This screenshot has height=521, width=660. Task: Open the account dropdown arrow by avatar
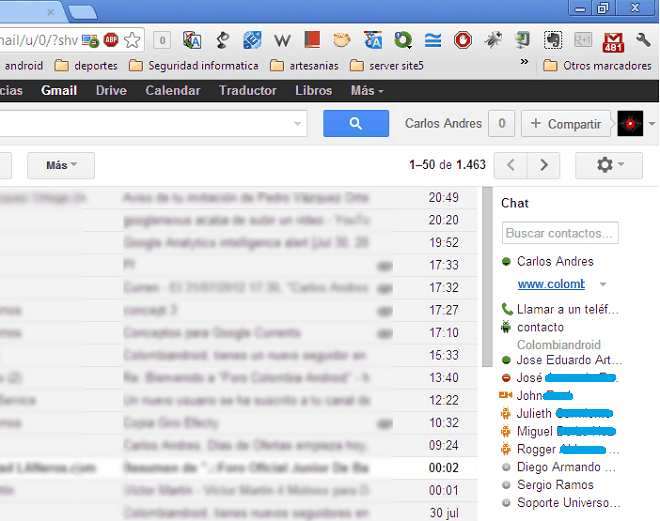(x=652, y=124)
